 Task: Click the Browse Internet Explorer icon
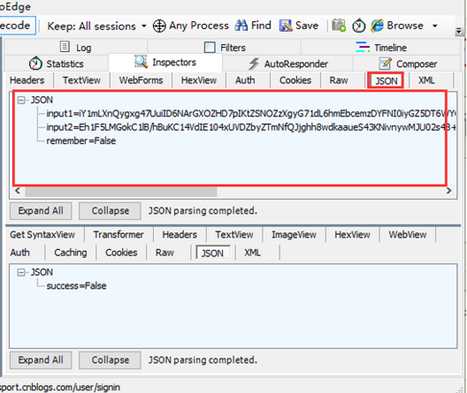point(377,25)
